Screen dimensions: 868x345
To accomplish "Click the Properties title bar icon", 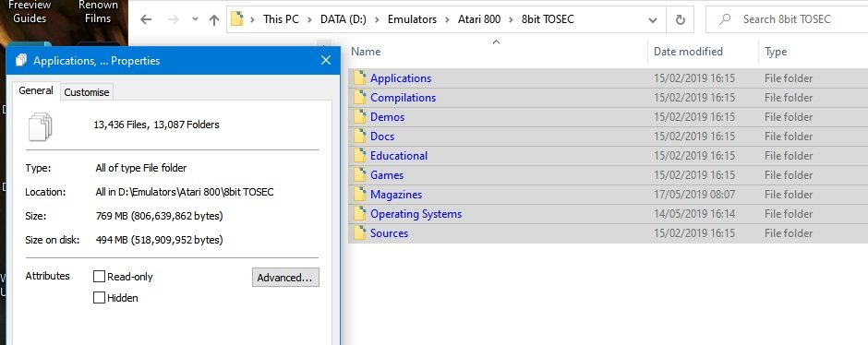I will pos(21,60).
